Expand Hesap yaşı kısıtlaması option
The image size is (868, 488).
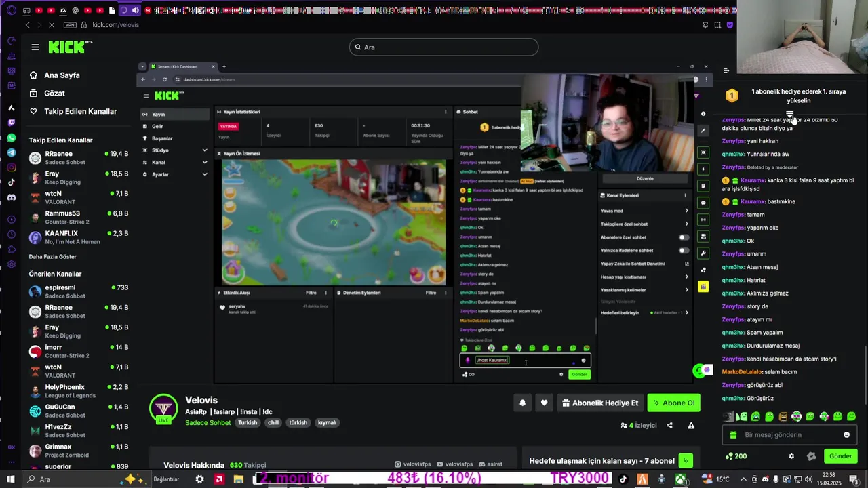pos(644,277)
